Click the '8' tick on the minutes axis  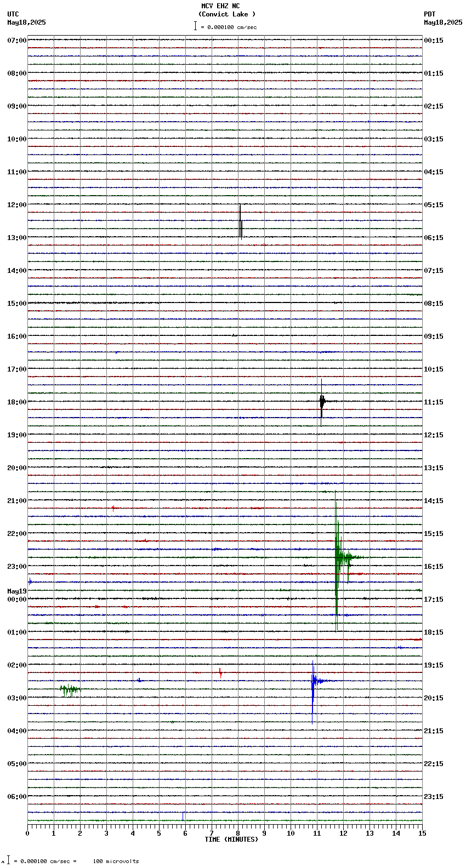point(238,833)
